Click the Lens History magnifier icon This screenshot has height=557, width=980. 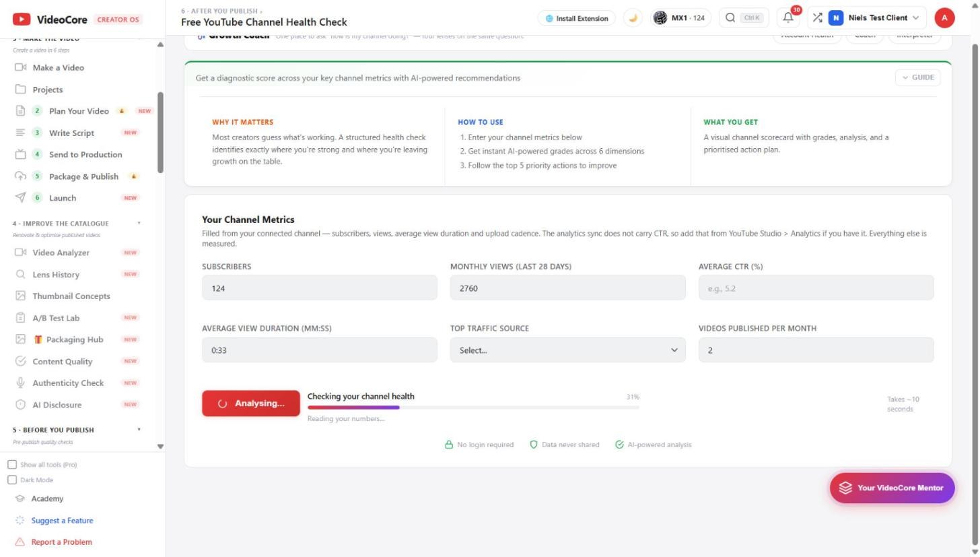point(20,275)
